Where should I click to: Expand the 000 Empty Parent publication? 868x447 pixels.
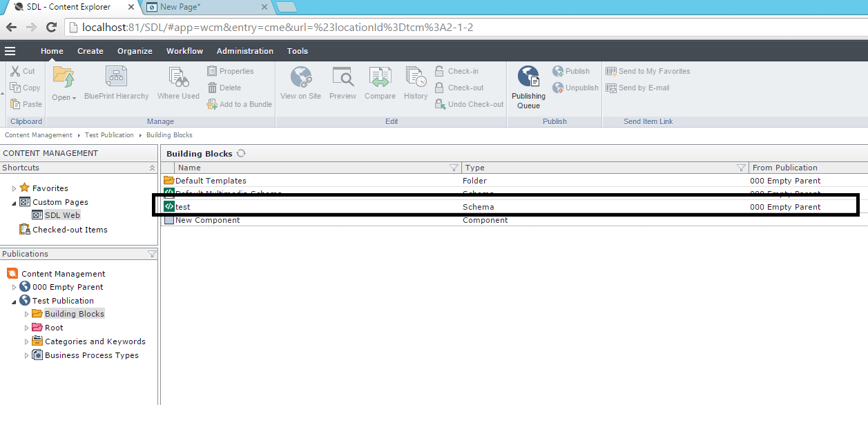click(14, 287)
